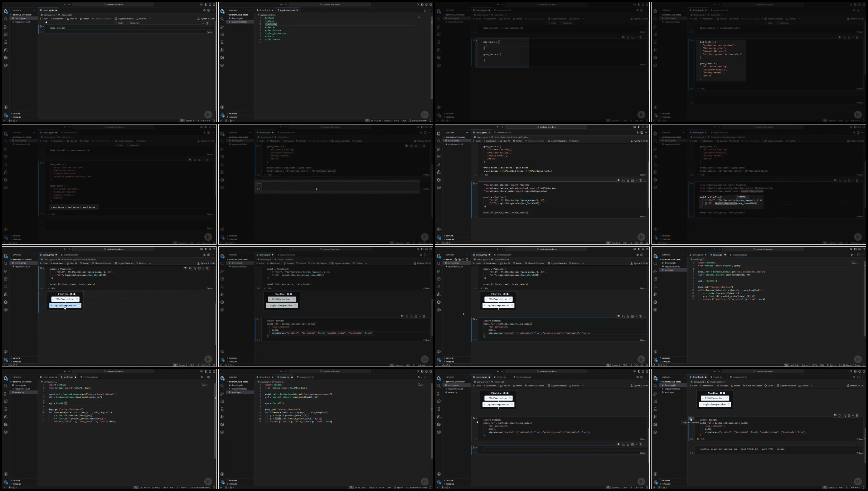This screenshot has height=491, width=868.
Task: Delete the lone '%pip install' cell via trash icon
Action: pos(207,24)
